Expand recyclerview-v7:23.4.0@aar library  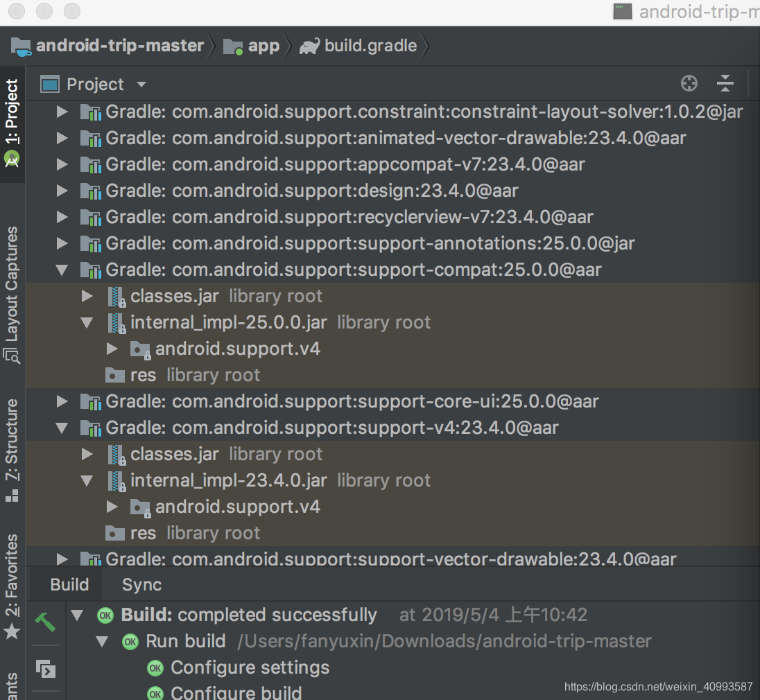pos(62,217)
